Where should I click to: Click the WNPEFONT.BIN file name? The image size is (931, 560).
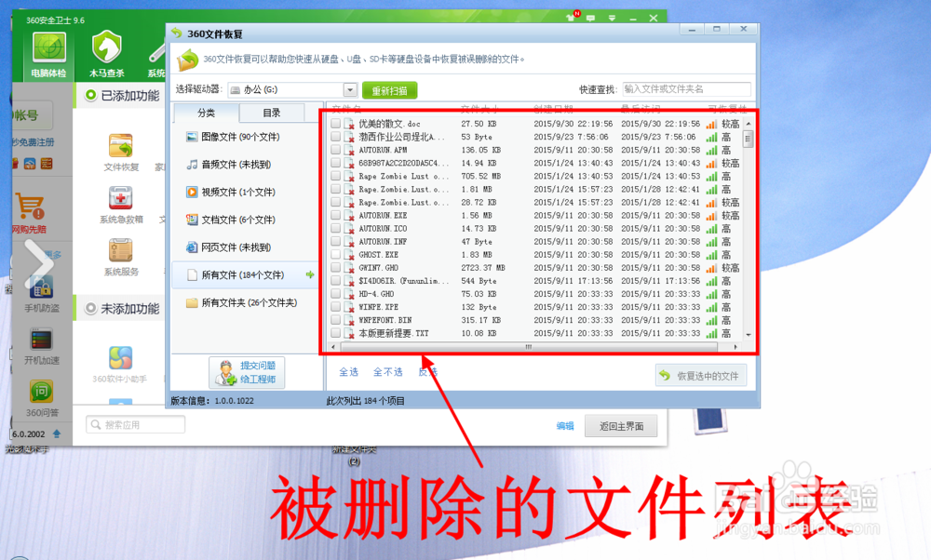(385, 320)
